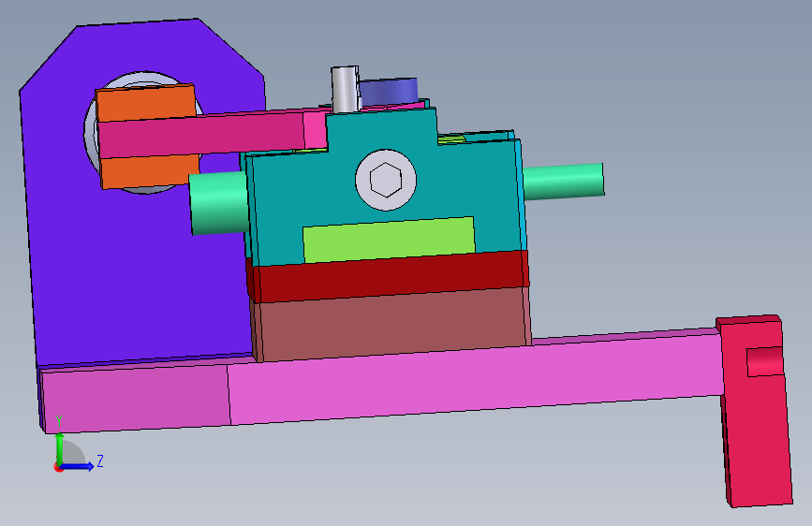This screenshot has width=812, height=526.
Task: Select the lime green rectangular insert
Action: [x=389, y=240]
